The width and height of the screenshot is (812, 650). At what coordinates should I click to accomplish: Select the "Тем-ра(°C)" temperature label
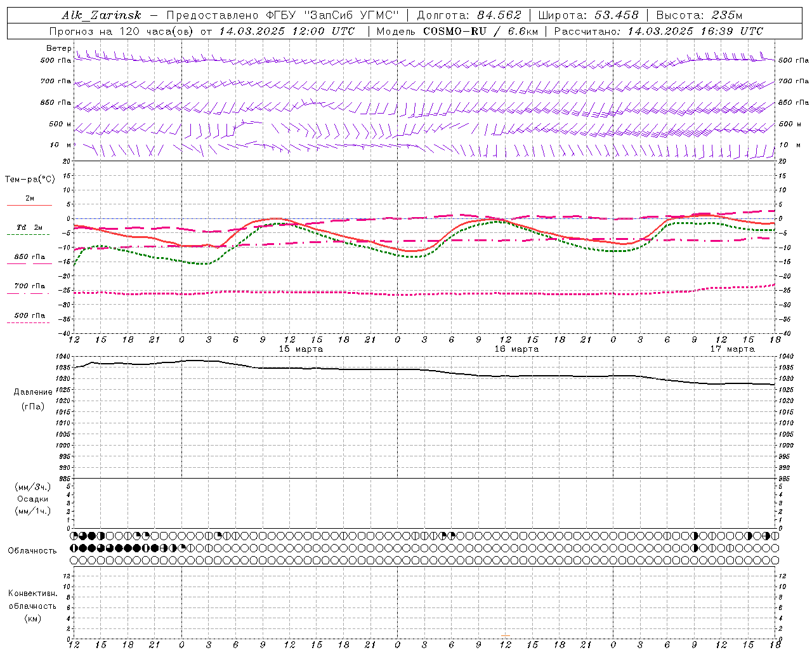(30, 180)
